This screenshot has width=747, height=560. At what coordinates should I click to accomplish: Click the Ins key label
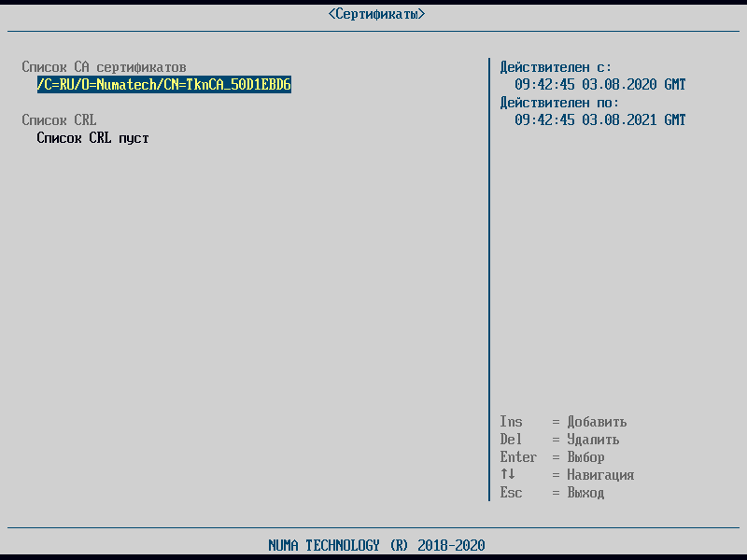pyautogui.click(x=511, y=422)
